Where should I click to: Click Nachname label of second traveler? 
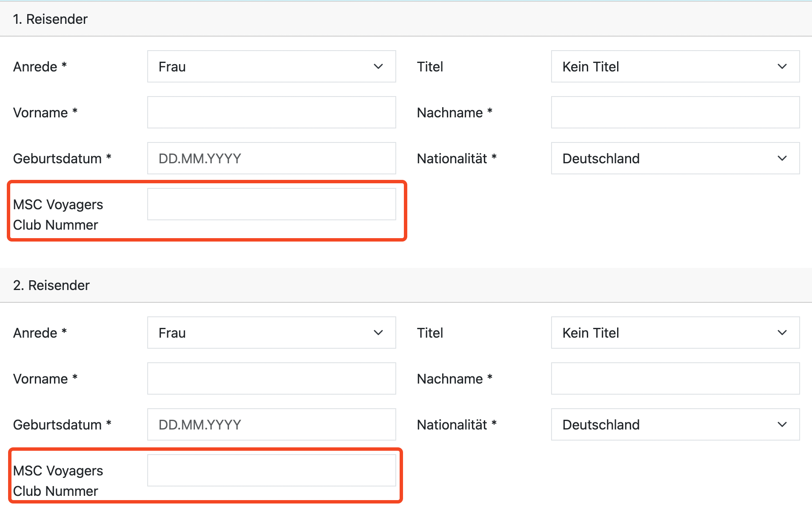pyautogui.click(x=450, y=379)
